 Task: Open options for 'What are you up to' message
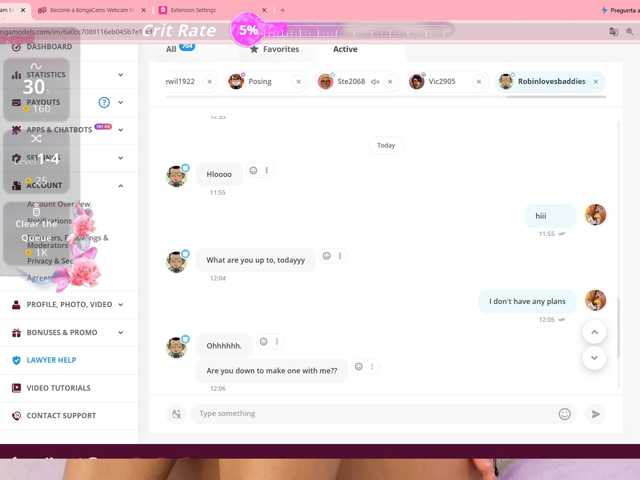(340, 256)
